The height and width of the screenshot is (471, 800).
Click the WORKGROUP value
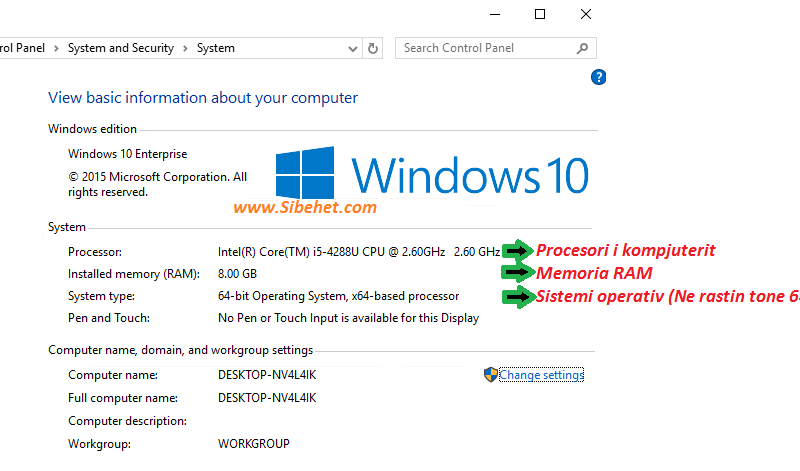click(254, 444)
